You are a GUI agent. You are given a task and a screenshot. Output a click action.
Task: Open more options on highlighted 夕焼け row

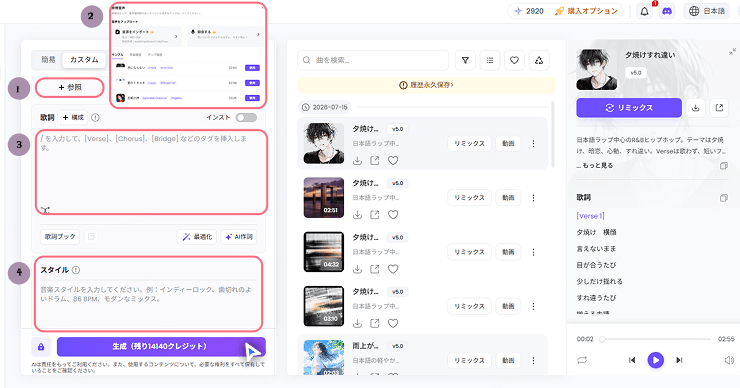pyautogui.click(x=533, y=143)
